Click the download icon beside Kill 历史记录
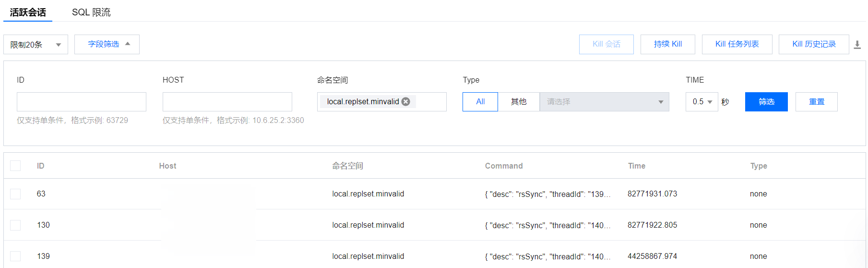868x268 pixels. coord(857,45)
